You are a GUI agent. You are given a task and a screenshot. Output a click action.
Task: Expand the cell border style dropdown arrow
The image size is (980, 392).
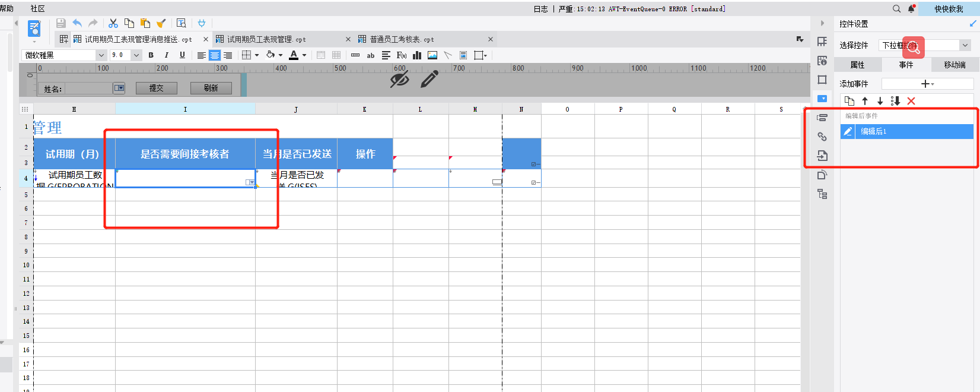[x=257, y=55]
